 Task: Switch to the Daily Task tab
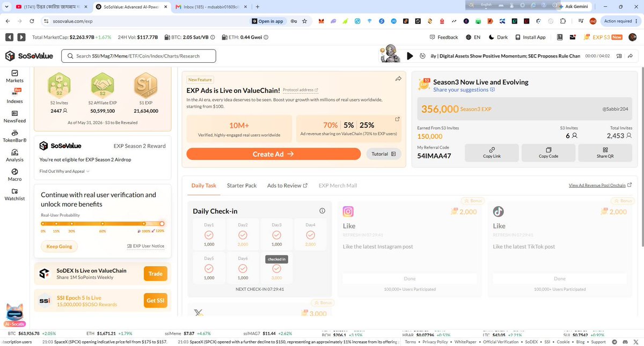point(204,186)
